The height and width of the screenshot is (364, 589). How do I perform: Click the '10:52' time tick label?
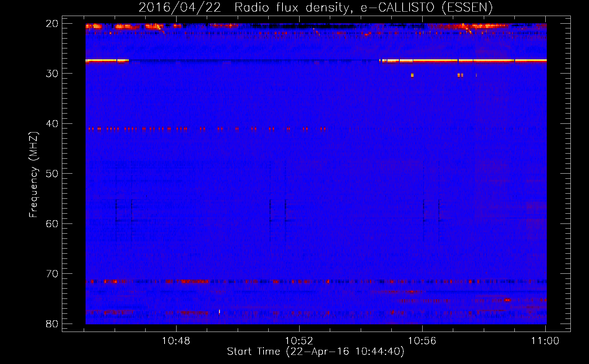pos(299,341)
